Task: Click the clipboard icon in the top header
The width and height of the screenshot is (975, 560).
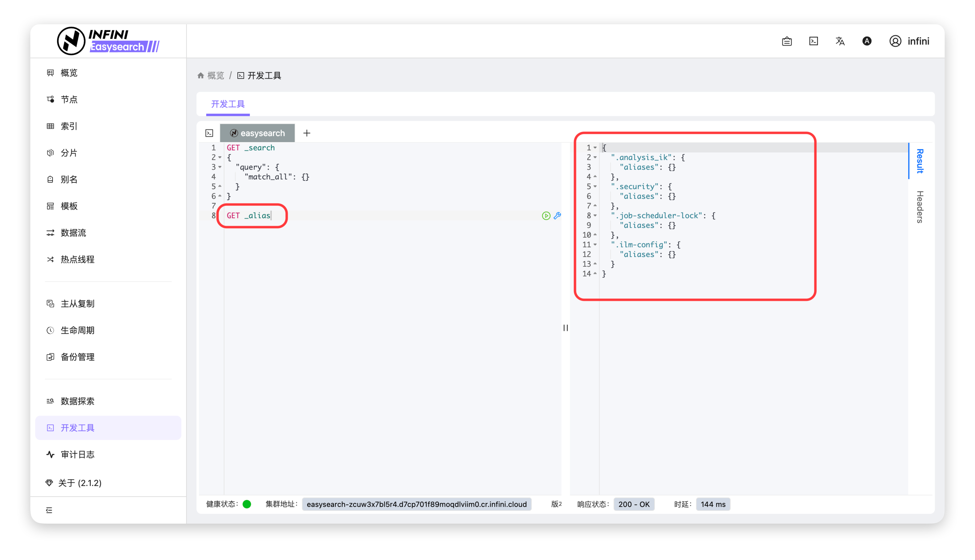Action: tap(787, 41)
